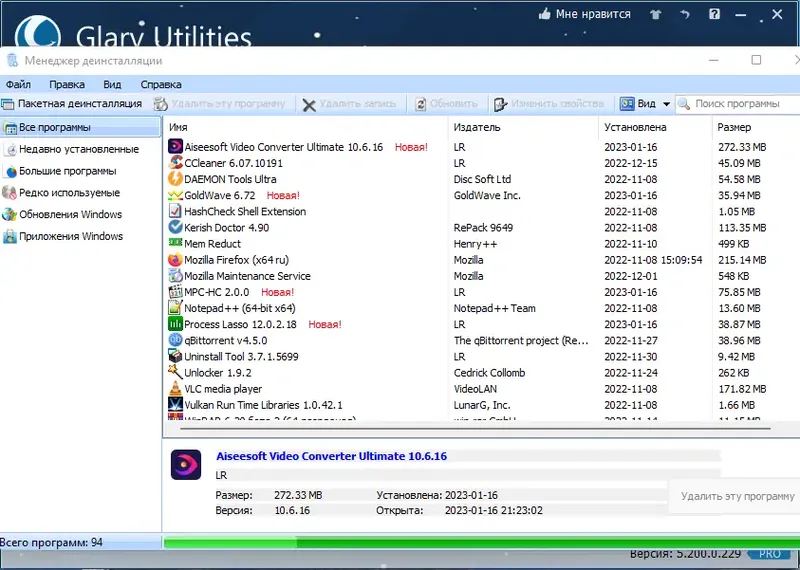Focus the Поиск программы search field
Viewport: 800px width, 570px height.
pos(738,104)
